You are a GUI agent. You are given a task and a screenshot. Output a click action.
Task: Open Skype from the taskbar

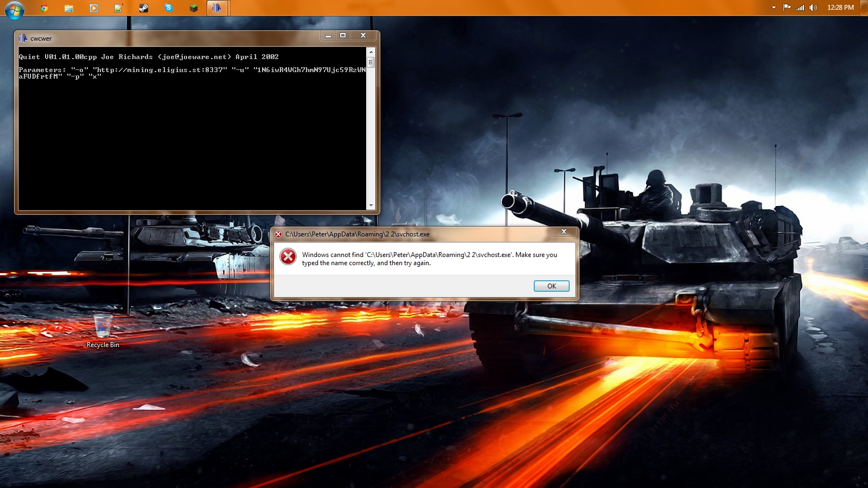[169, 8]
